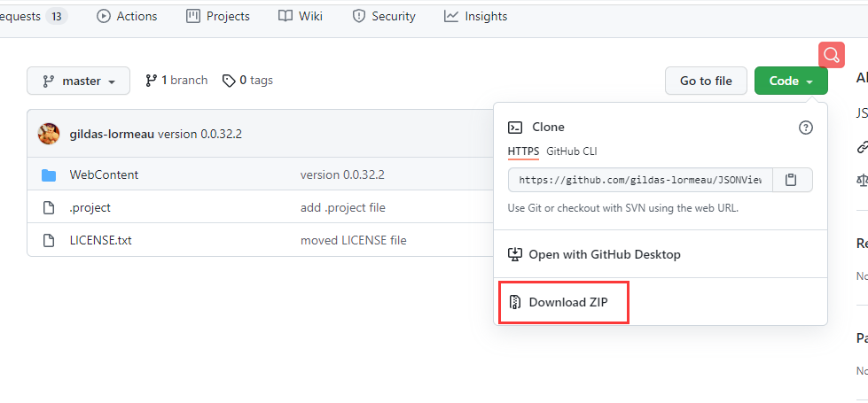Click the red search magnifier icon
Screen dimensions: 868x403
pos(831,55)
